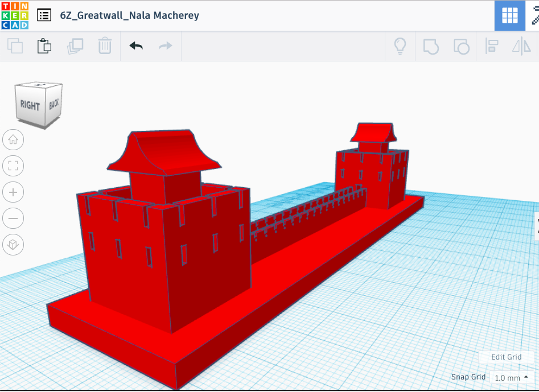Click the Paste clipboard icon
Screen dimensions: 539x392
click(x=44, y=46)
